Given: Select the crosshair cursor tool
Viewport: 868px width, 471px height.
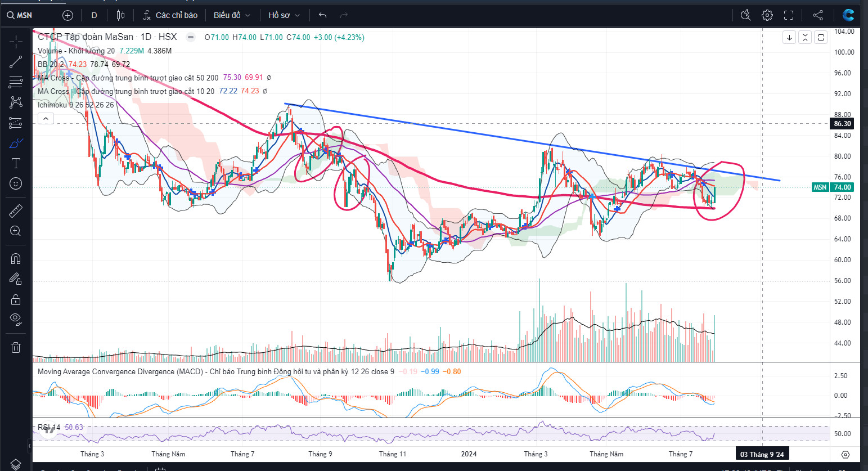Looking at the screenshot, I should tap(16, 42).
